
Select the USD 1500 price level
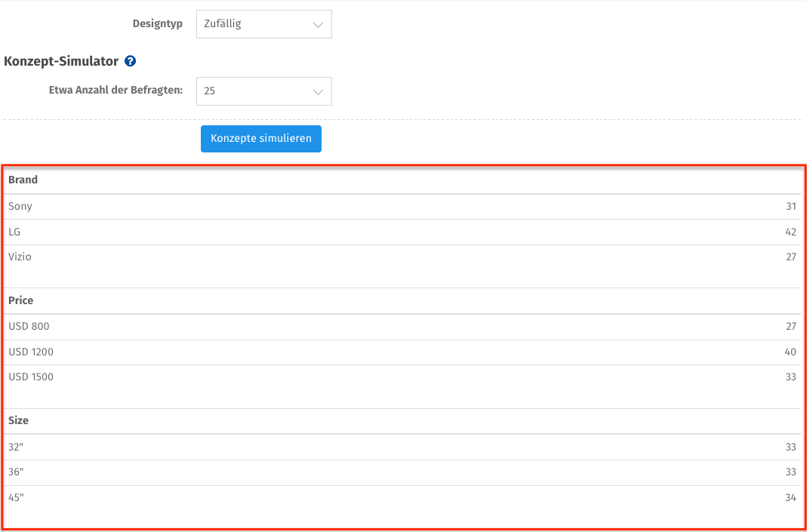pyautogui.click(x=30, y=377)
